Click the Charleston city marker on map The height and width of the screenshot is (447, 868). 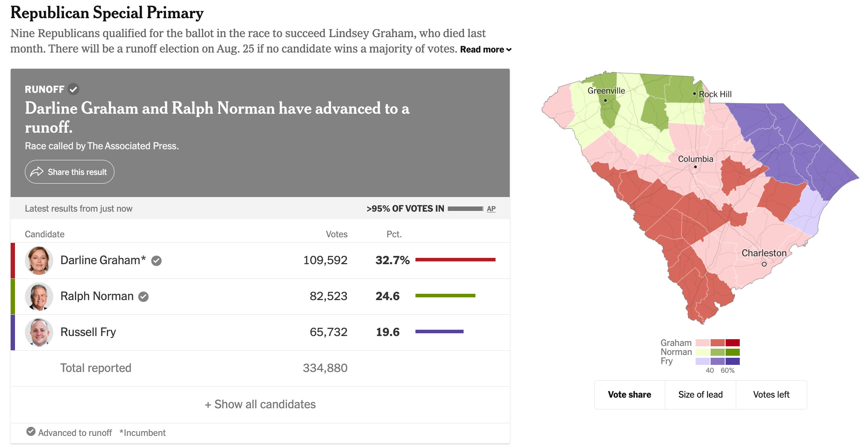(764, 264)
